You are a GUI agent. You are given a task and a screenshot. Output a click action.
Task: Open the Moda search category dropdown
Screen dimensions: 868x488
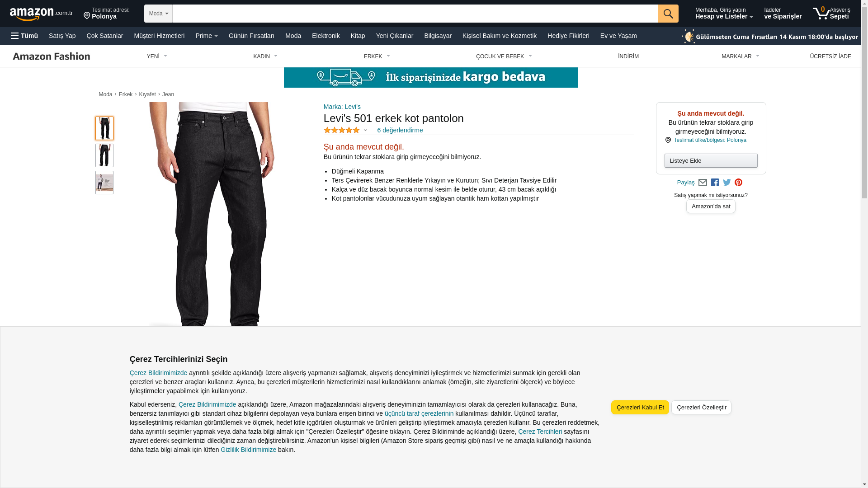point(158,14)
